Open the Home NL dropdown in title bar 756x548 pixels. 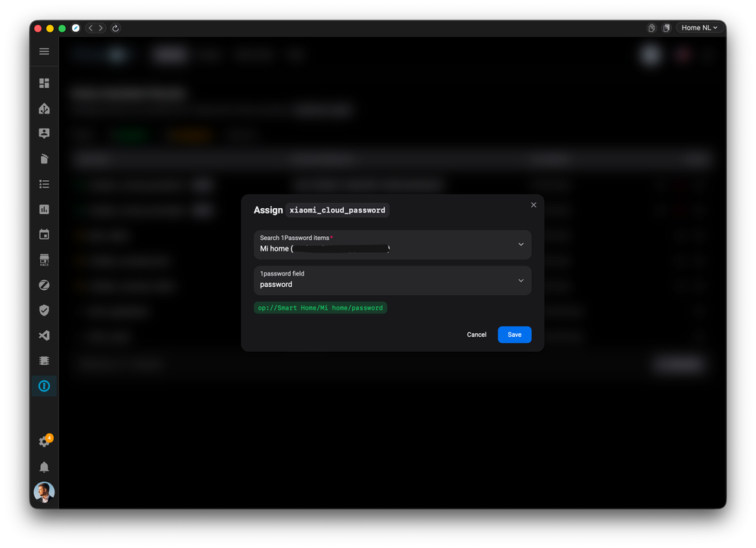(x=698, y=28)
